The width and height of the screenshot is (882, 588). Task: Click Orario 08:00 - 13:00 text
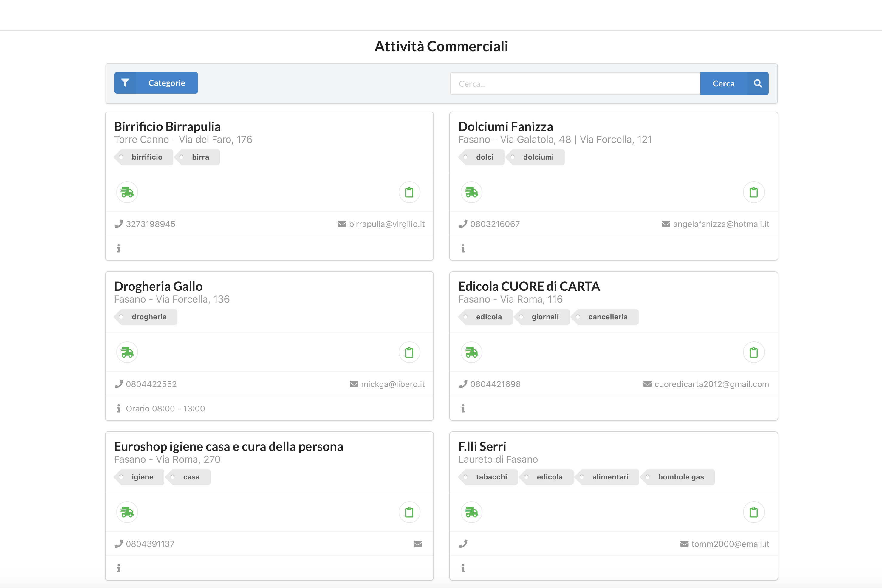[165, 408]
